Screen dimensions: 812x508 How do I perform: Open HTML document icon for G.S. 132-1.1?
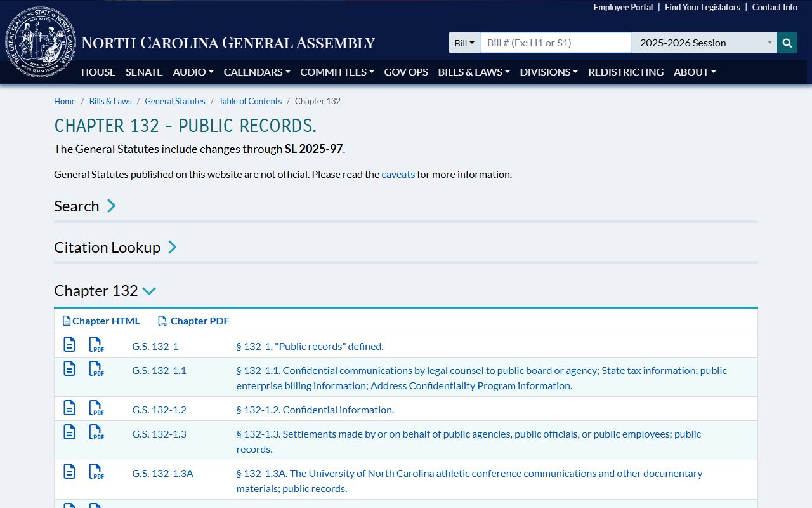[x=69, y=369]
